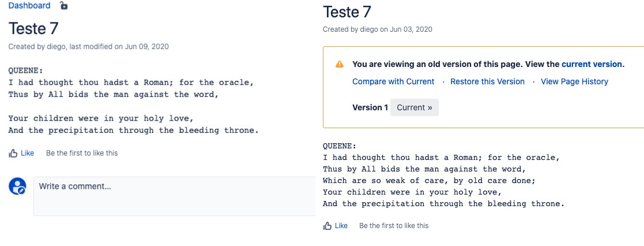The height and width of the screenshot is (246, 644).
Task: Click the thumbs-up icon below the old version text
Action: [327, 226]
